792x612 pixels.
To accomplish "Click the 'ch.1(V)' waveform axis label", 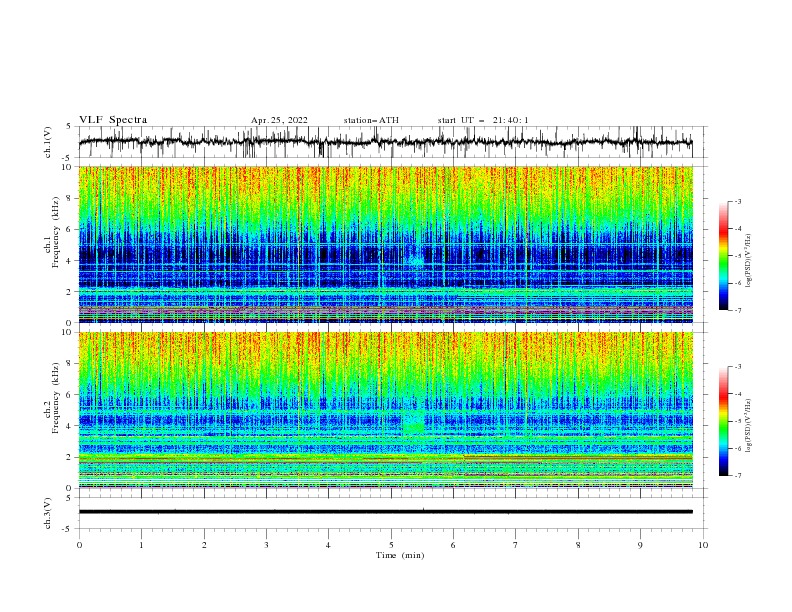I will [48, 142].
